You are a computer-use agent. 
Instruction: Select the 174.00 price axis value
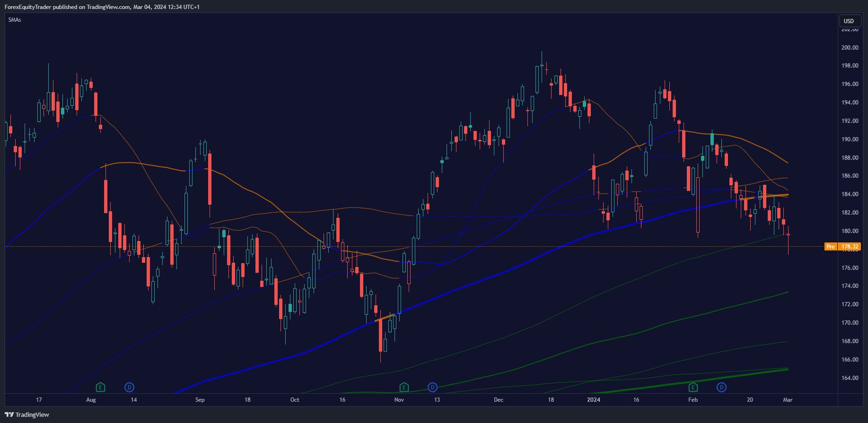[850, 286]
